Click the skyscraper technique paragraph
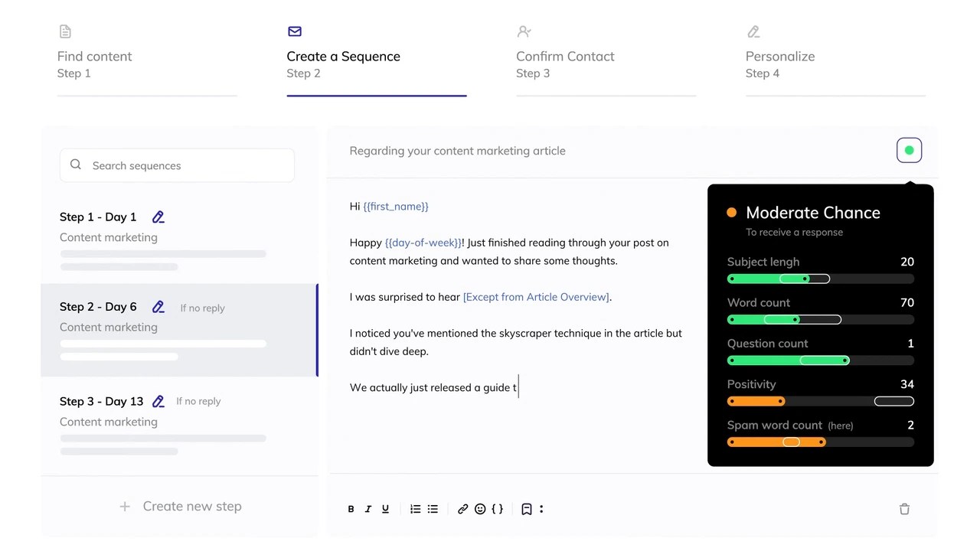980x551 pixels. (x=516, y=342)
